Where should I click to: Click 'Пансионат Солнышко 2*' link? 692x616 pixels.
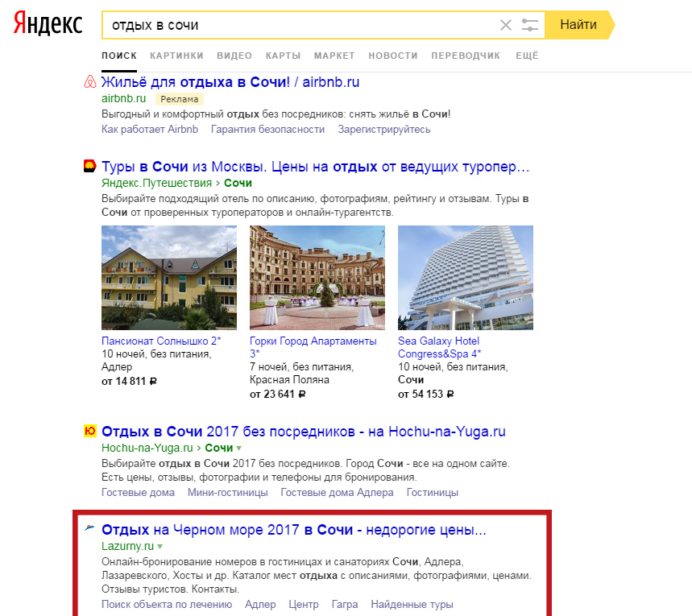(x=161, y=341)
